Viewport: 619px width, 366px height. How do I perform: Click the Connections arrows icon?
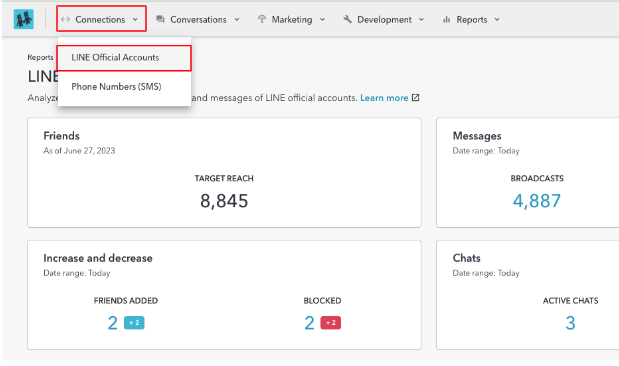coord(65,19)
